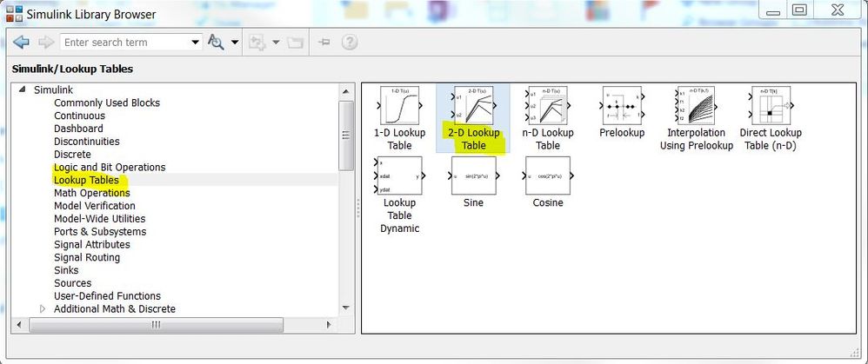Select the Ports & Subsystems library
Viewport: 868px width, 364px height.
point(100,231)
